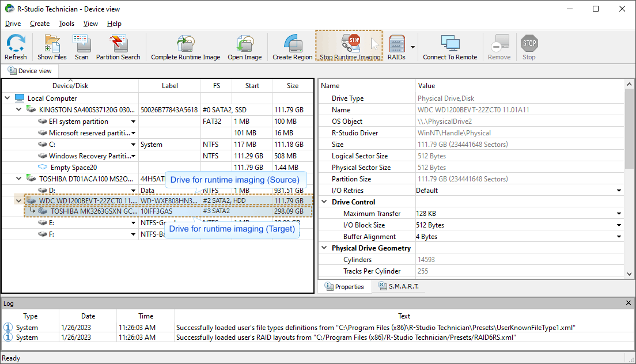Open the Maximum Transfer dropdown
The width and height of the screenshot is (636, 364).
619,214
